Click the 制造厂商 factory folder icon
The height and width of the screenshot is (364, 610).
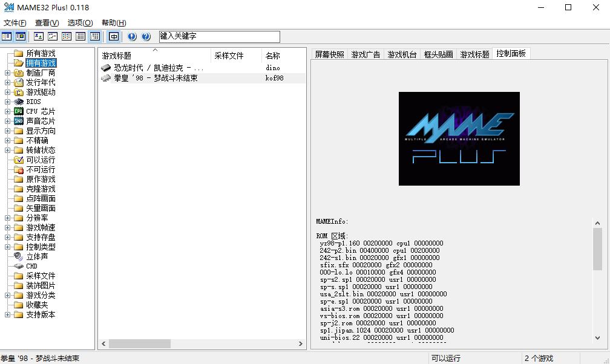[19, 73]
